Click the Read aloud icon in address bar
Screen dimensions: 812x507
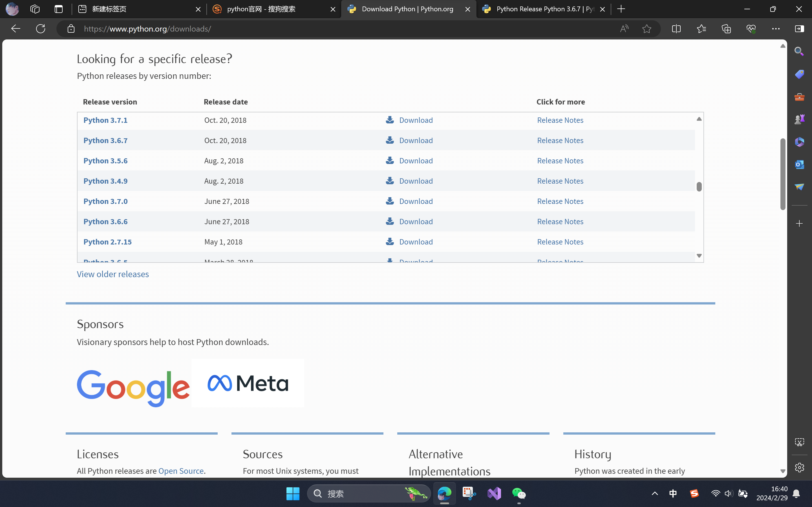(624, 29)
